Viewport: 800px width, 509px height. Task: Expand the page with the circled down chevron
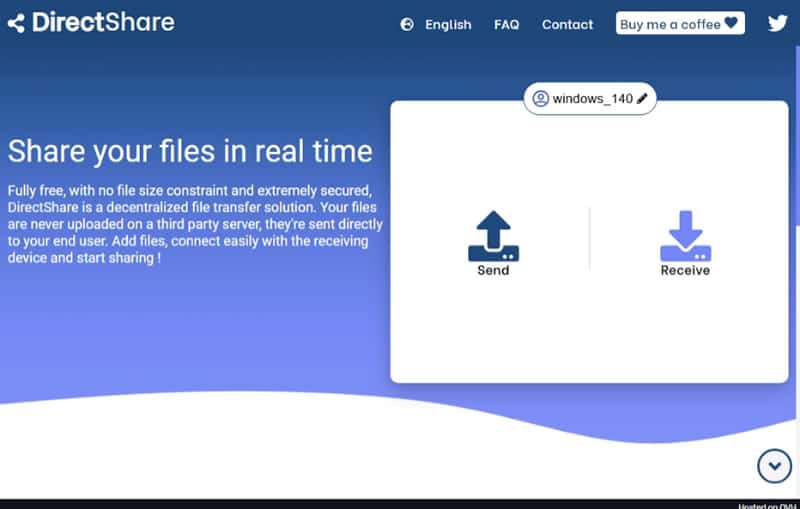[774, 465]
